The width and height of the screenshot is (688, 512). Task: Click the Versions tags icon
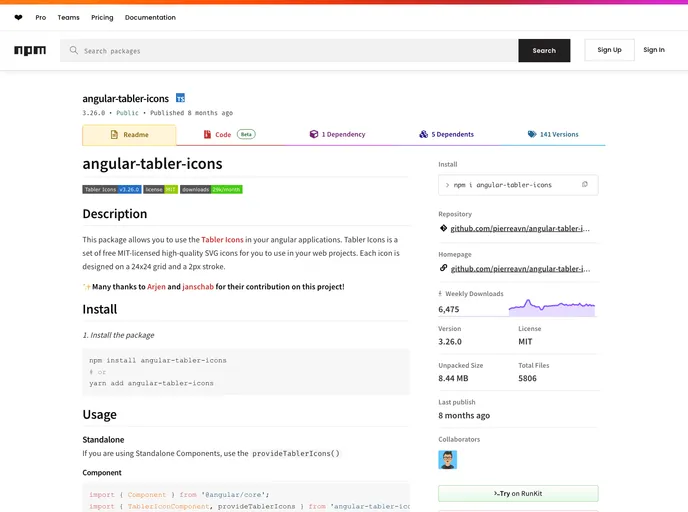pyautogui.click(x=532, y=134)
